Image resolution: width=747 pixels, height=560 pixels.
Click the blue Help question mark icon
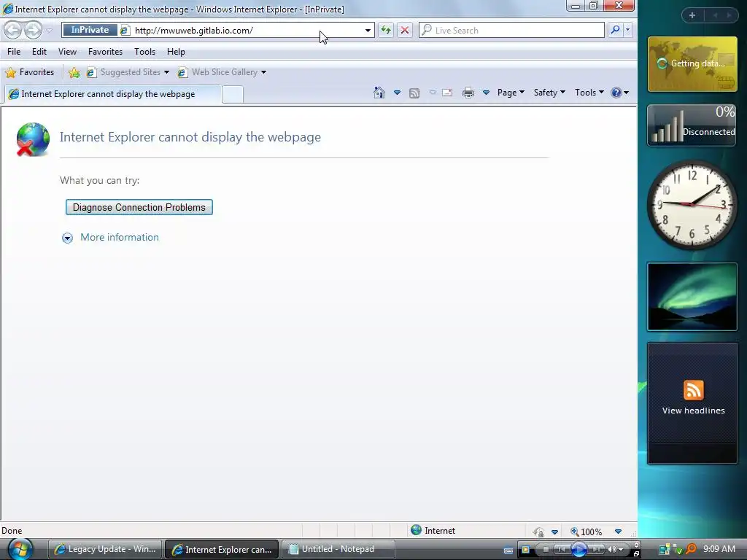coord(616,93)
